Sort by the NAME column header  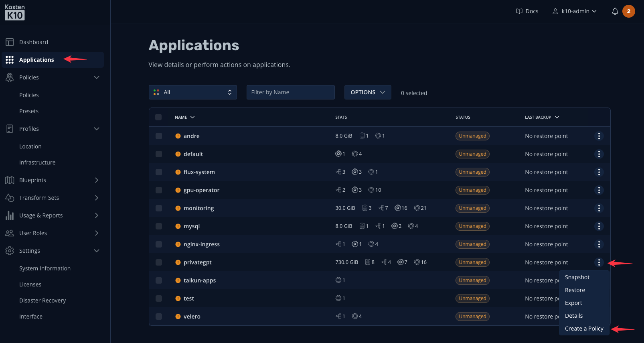coord(184,117)
